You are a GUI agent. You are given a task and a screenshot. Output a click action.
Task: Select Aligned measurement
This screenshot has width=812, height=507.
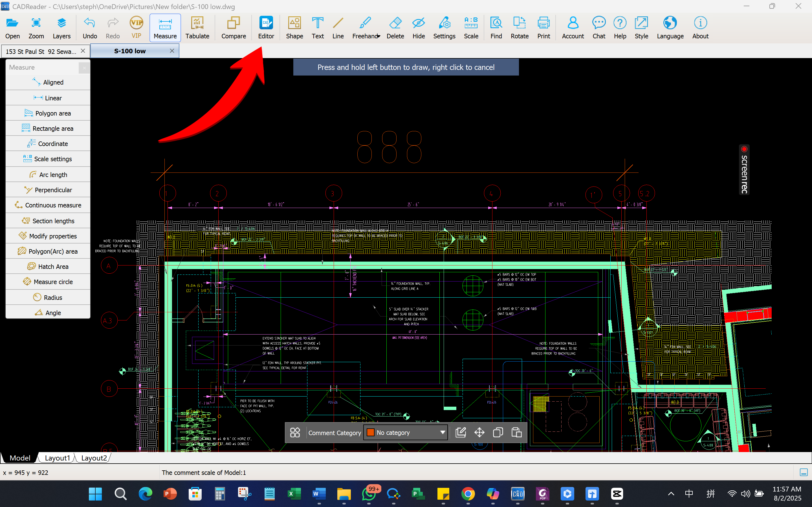[48, 82]
